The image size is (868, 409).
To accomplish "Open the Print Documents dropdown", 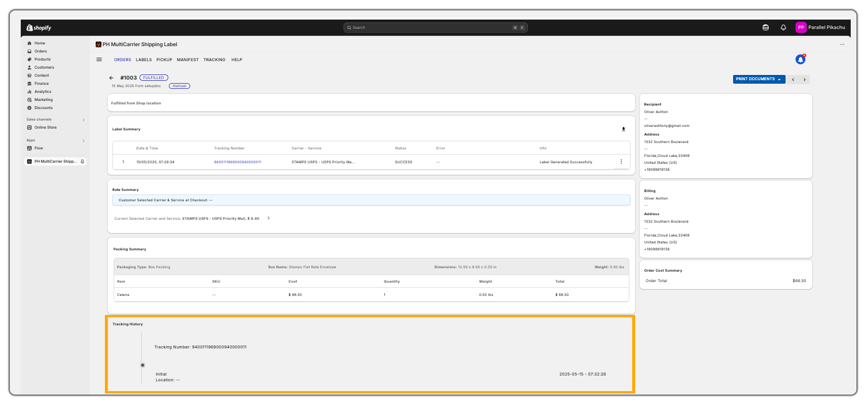I will pyautogui.click(x=759, y=79).
